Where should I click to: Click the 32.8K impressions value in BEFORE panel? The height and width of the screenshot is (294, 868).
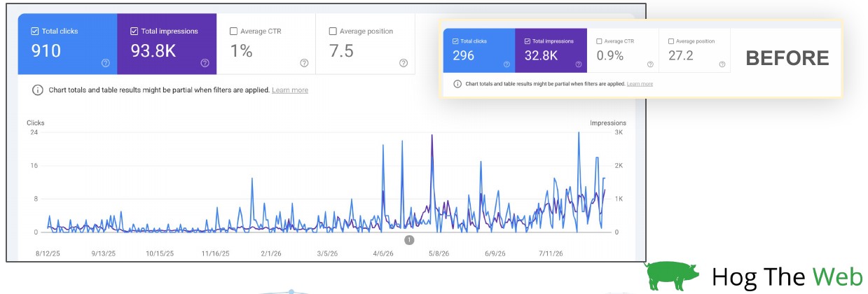(x=541, y=55)
